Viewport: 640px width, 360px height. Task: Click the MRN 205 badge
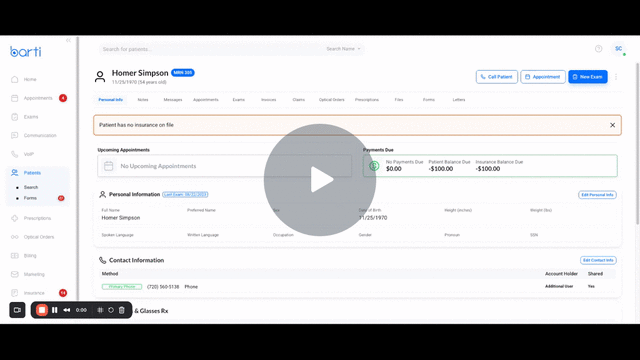click(182, 73)
